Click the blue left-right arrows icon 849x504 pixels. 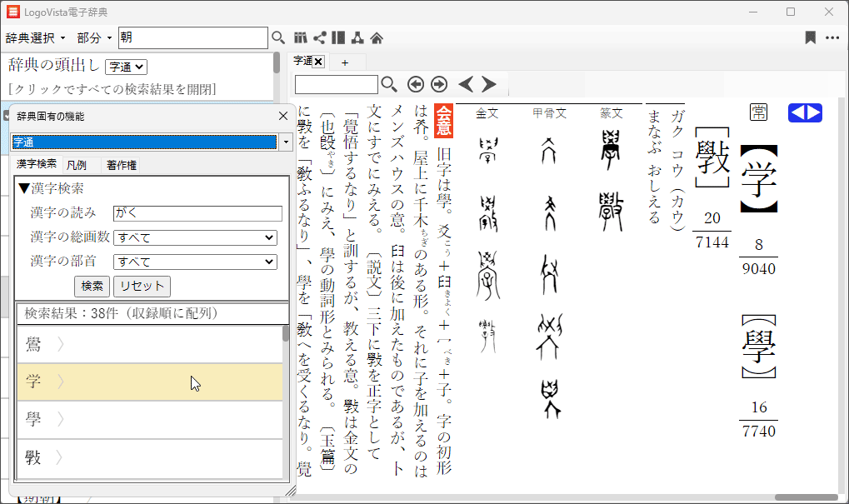[x=805, y=113]
